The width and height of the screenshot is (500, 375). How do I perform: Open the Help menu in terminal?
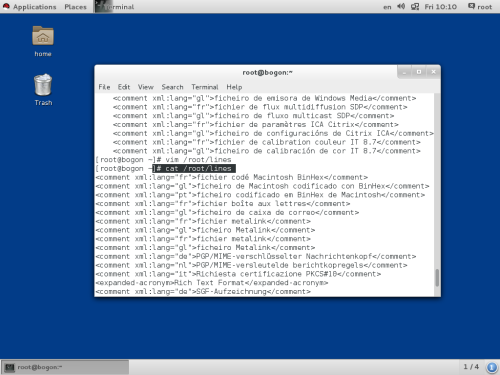point(234,87)
